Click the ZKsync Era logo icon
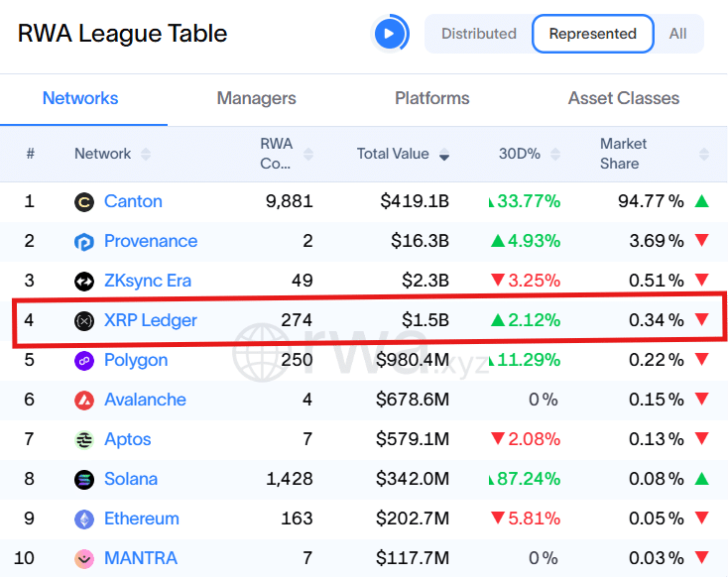This screenshot has width=728, height=577. tap(84, 282)
